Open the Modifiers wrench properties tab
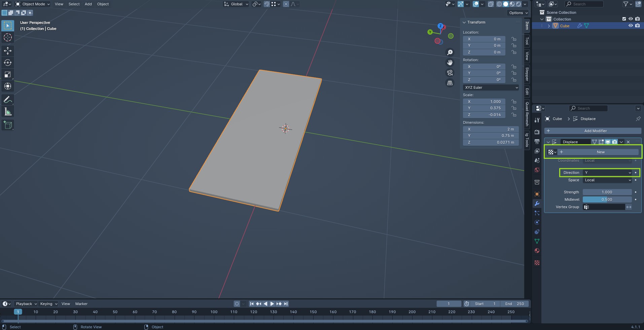This screenshot has width=644, height=330. pyautogui.click(x=537, y=204)
